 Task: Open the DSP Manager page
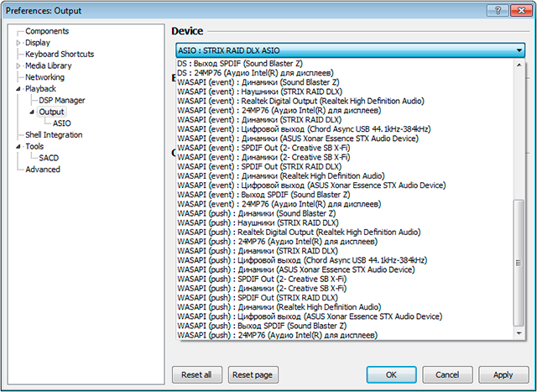[62, 101]
